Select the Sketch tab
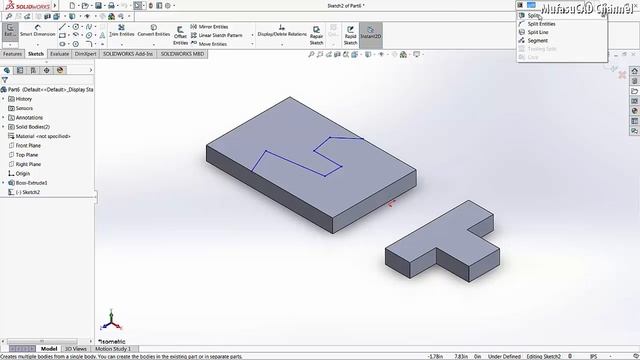640x360 pixels. pos(36,54)
